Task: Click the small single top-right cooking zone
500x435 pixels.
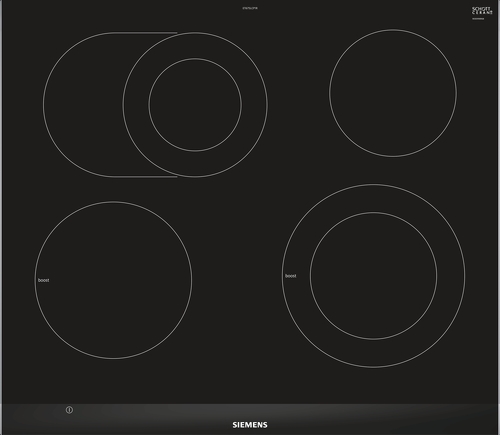Action: pyautogui.click(x=393, y=93)
